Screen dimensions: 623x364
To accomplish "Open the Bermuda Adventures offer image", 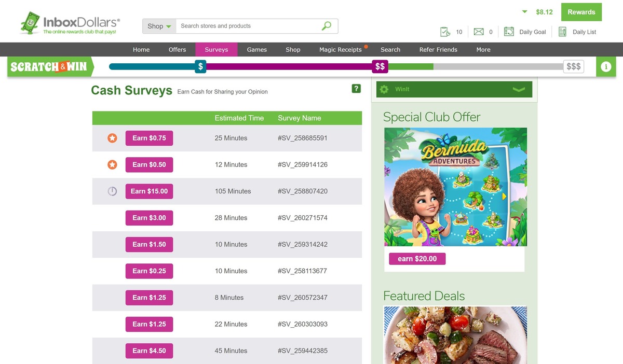I will 455,187.
